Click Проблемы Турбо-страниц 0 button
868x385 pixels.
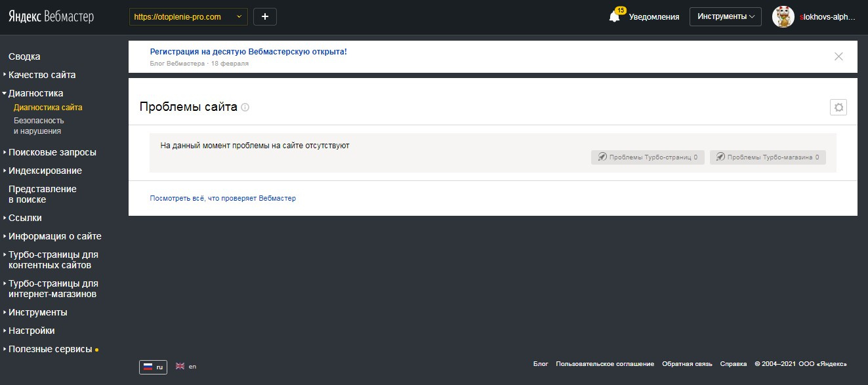click(648, 157)
